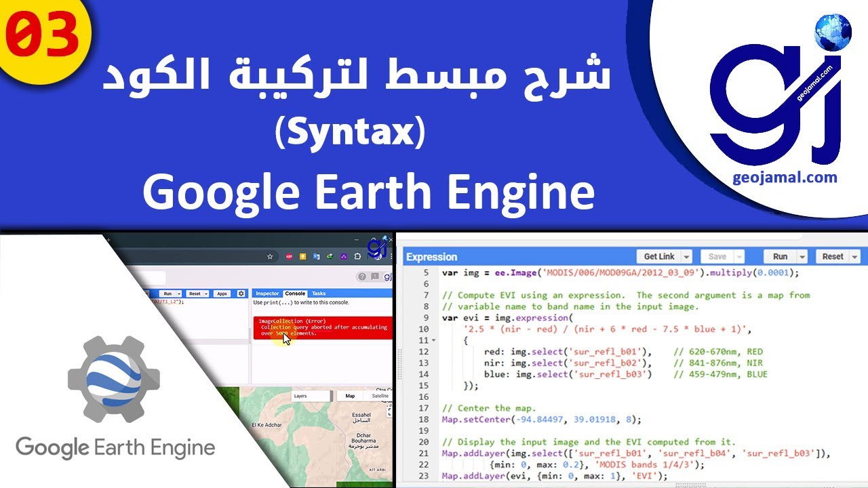Click line number 18 in the gutter
The height and width of the screenshot is (488, 868).
tap(424, 420)
